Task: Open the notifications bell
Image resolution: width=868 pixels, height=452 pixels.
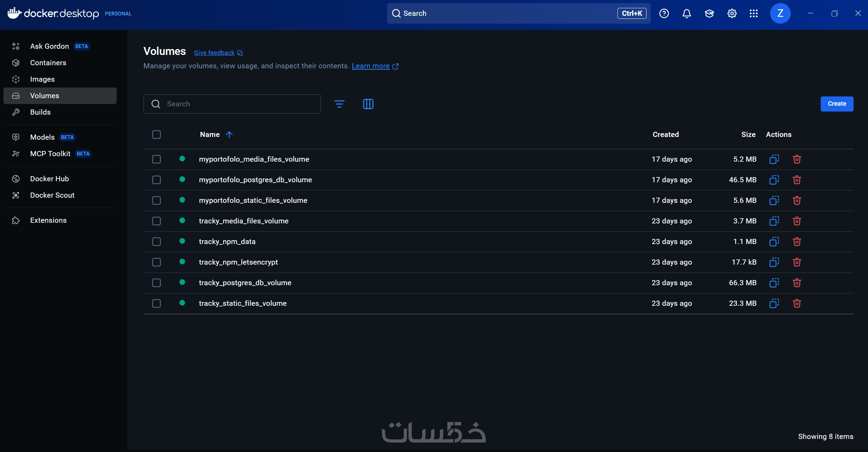Action: (686, 13)
